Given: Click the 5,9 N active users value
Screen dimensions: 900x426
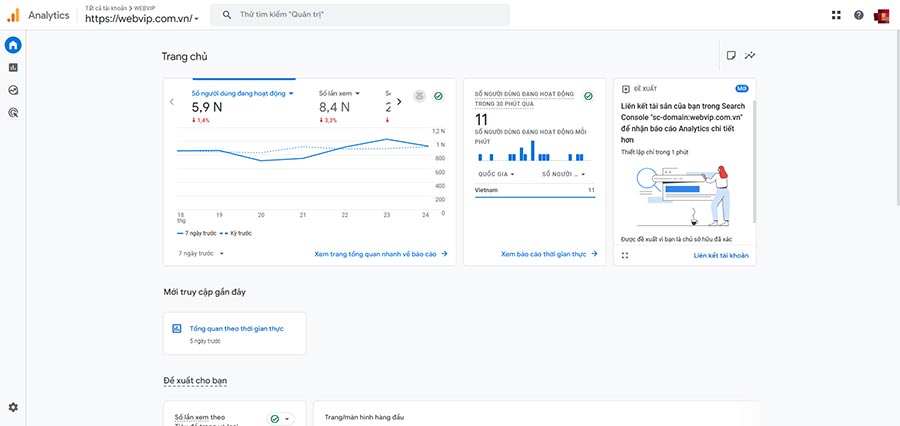Looking at the screenshot, I should 207,107.
